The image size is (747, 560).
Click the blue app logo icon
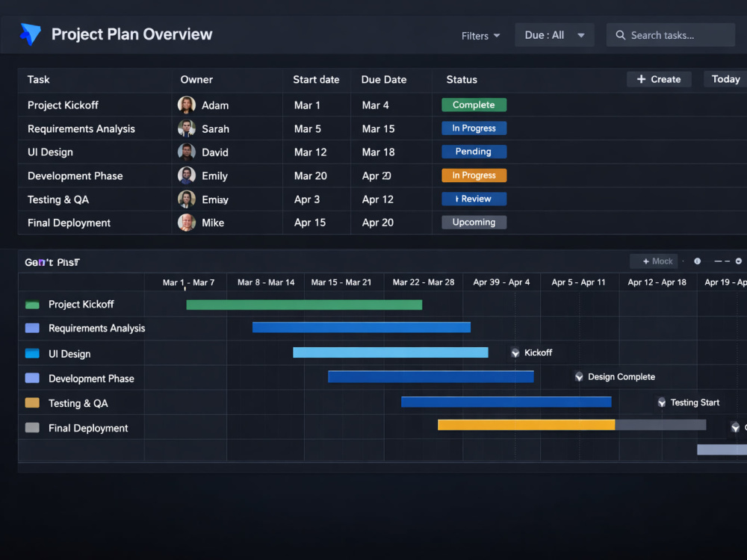click(31, 34)
